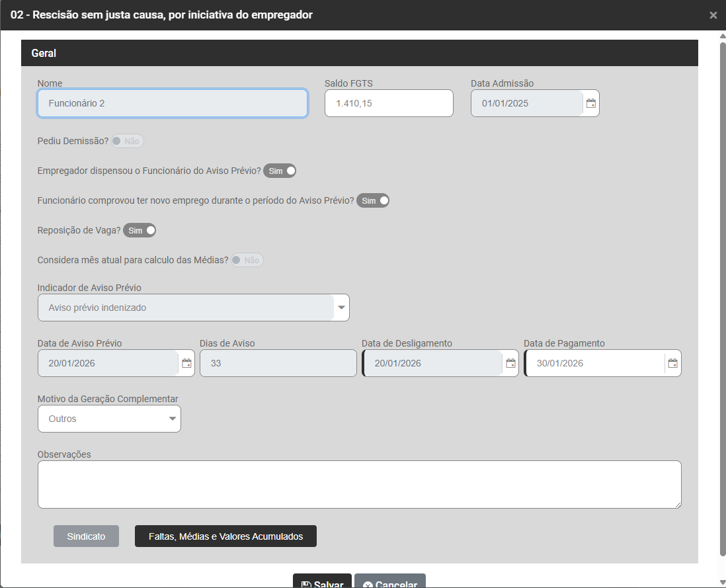Focus the Observações text area
This screenshot has height=588, width=726.
(359, 484)
